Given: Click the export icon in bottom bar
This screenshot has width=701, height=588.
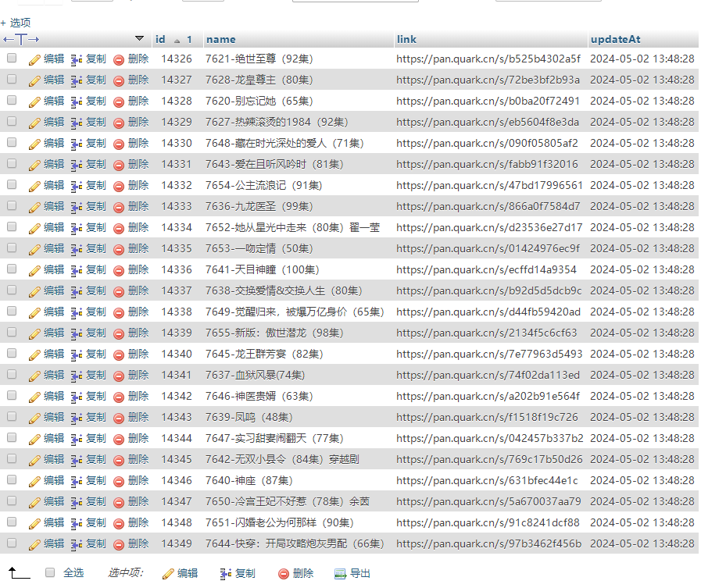Looking at the screenshot, I should tap(340, 574).
